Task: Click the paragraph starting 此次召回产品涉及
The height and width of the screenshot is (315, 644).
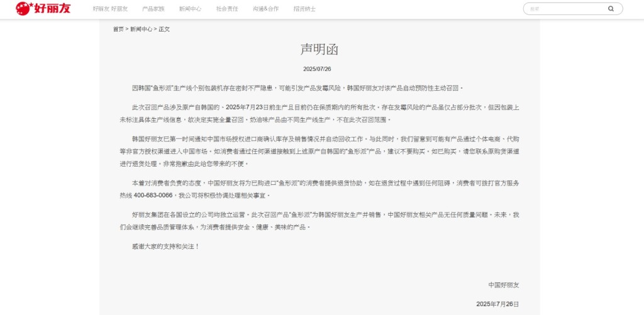Action: pyautogui.click(x=319, y=113)
